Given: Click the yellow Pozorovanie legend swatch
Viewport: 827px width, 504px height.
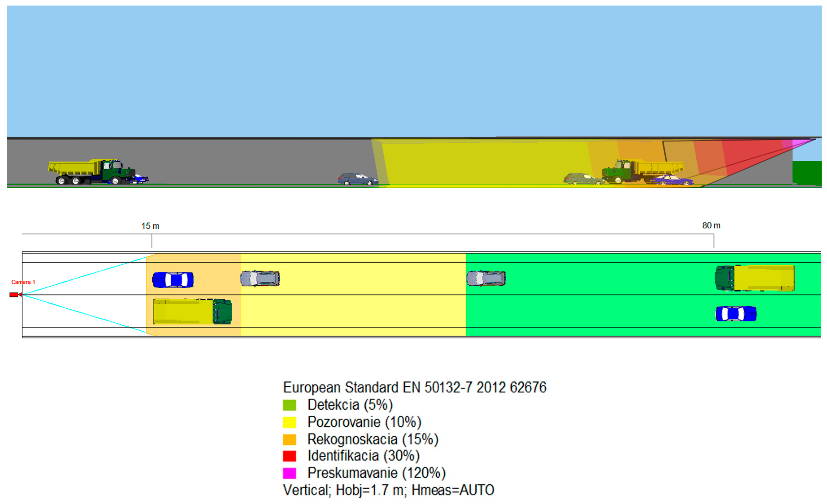Looking at the screenshot, I should (289, 422).
